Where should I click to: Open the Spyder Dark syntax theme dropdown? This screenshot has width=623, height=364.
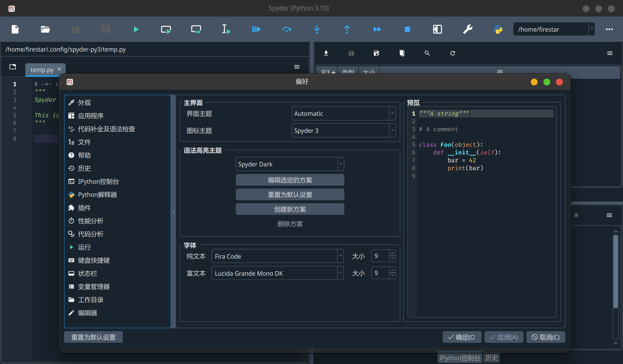pos(290,164)
